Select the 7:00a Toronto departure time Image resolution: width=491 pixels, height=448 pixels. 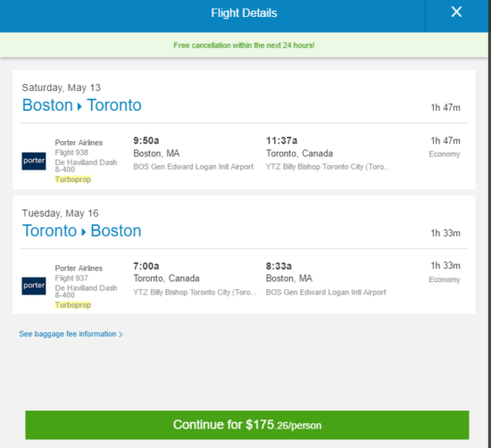[x=146, y=266]
